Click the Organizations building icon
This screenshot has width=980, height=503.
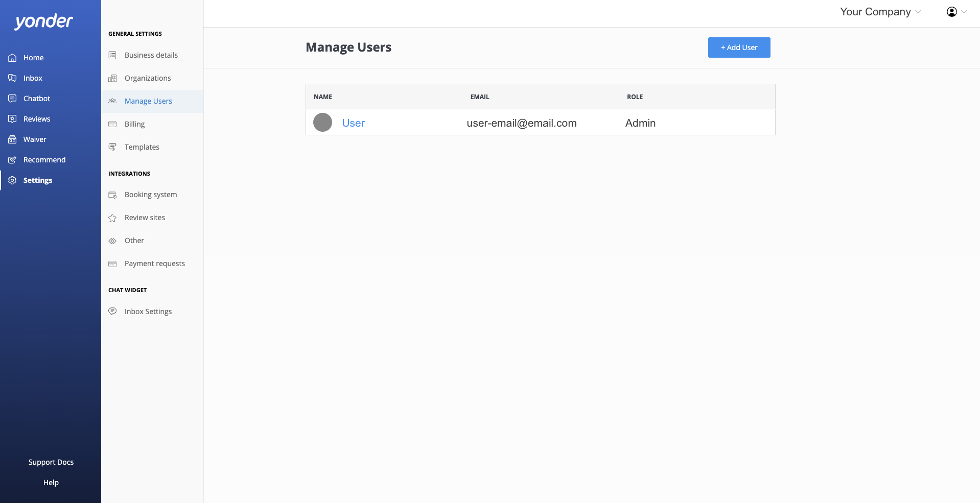[112, 78]
